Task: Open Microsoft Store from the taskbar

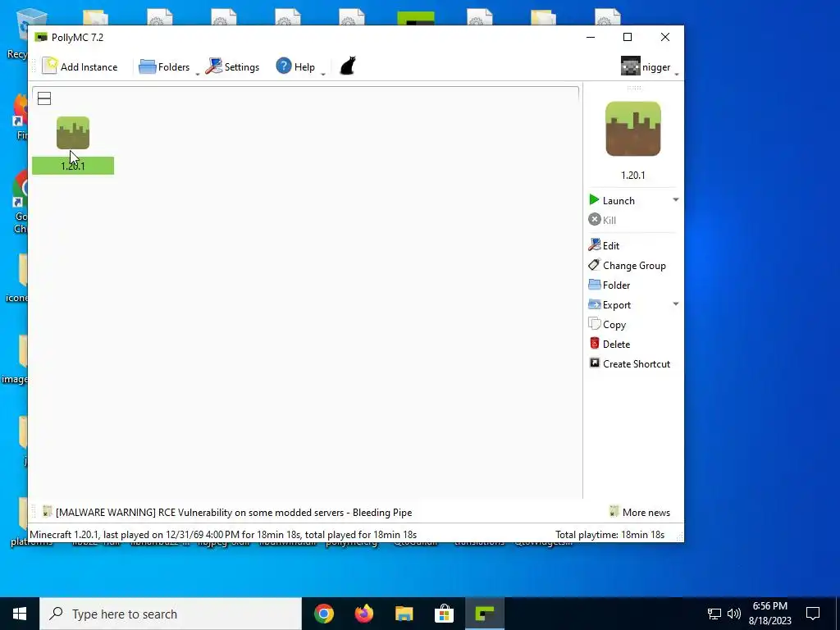Action: click(444, 614)
